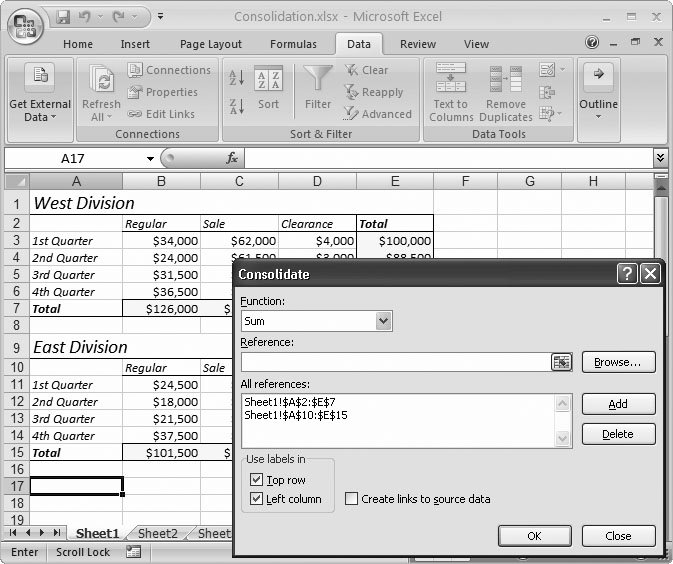Switch to the Formulas ribbon tab
673x564 pixels.
point(293,44)
